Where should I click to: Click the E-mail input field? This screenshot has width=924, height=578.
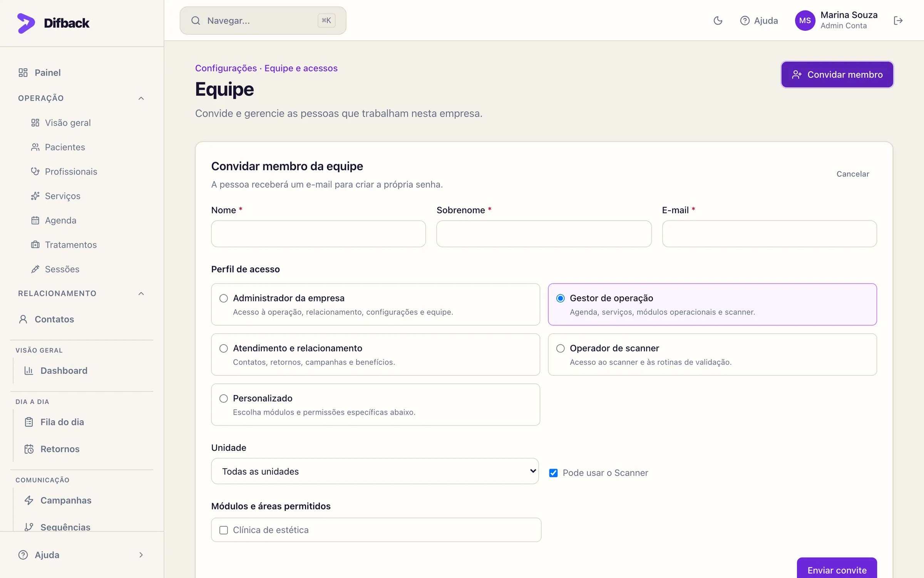pyautogui.click(x=769, y=234)
